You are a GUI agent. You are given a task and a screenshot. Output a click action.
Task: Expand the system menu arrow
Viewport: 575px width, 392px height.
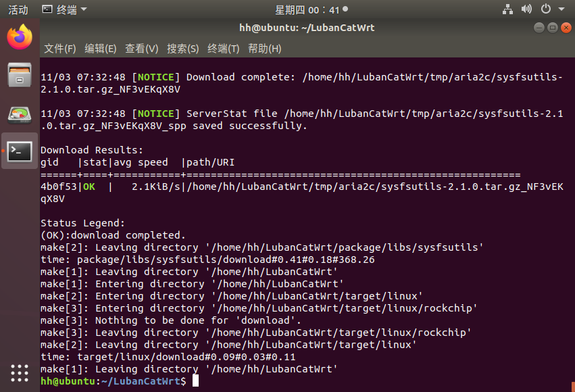pos(561,9)
